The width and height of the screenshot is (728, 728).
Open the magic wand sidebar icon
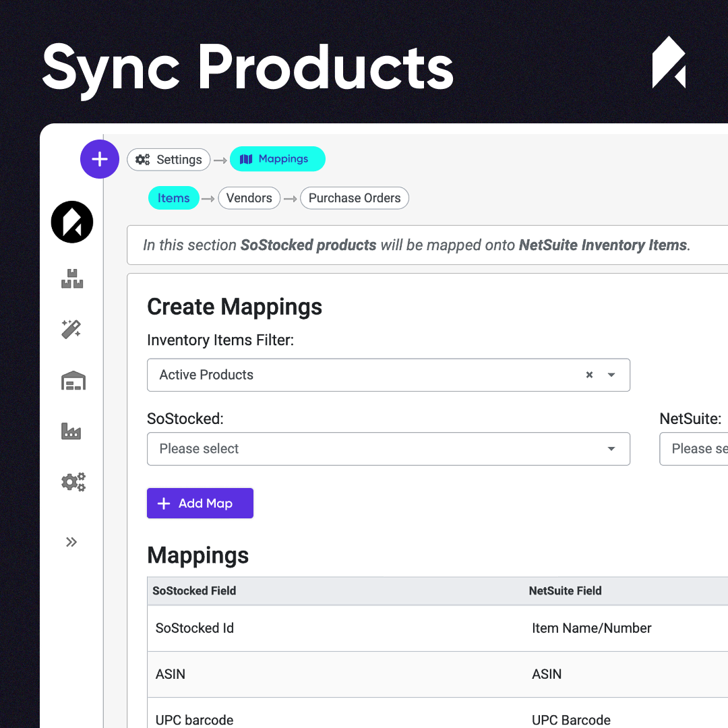click(71, 329)
